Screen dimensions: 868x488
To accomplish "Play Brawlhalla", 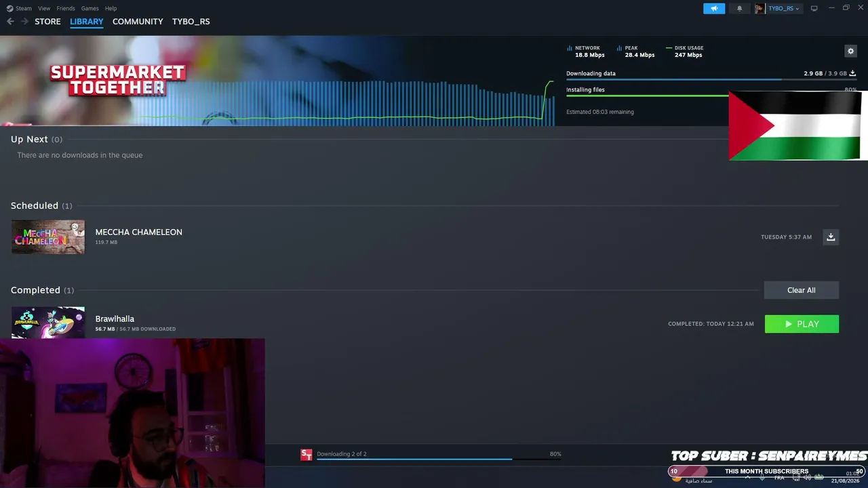I will tap(802, 324).
